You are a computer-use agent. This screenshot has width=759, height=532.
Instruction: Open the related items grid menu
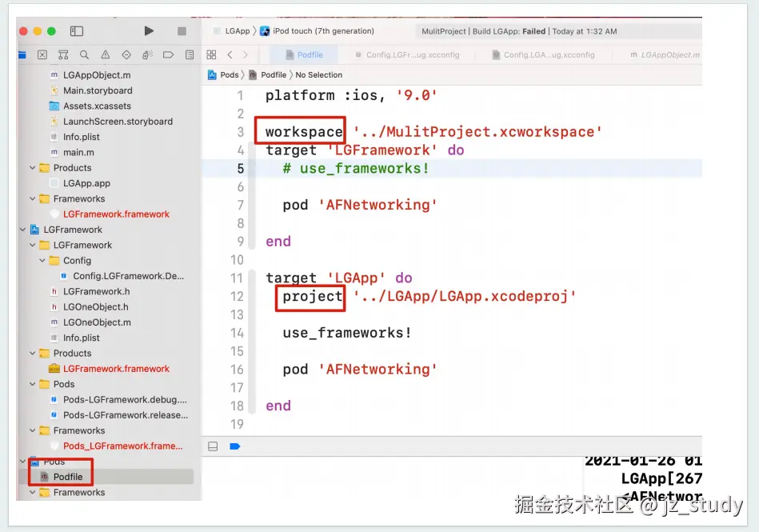tap(211, 54)
